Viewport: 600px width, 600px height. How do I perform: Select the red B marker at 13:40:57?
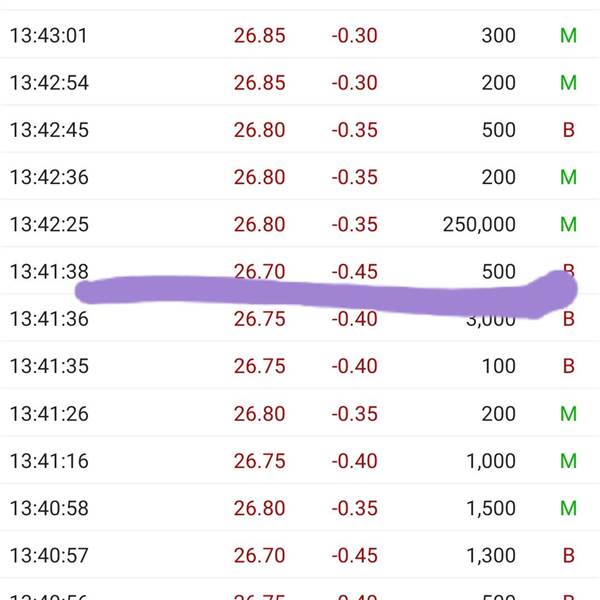[x=569, y=555]
